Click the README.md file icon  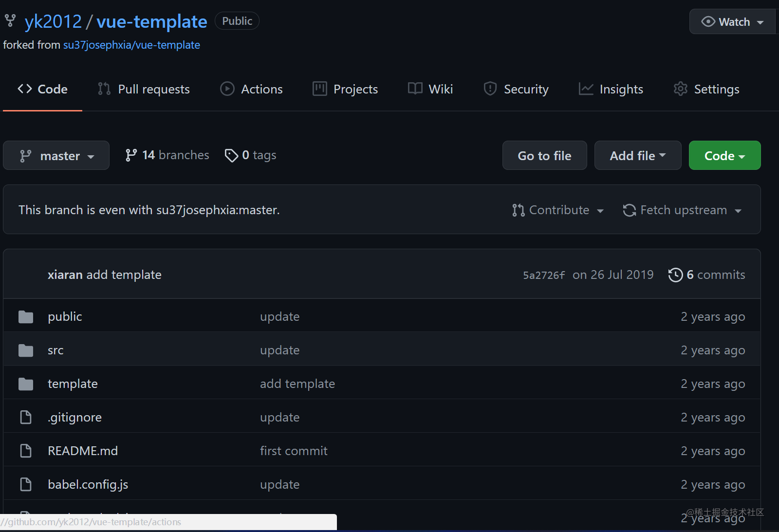(26, 451)
